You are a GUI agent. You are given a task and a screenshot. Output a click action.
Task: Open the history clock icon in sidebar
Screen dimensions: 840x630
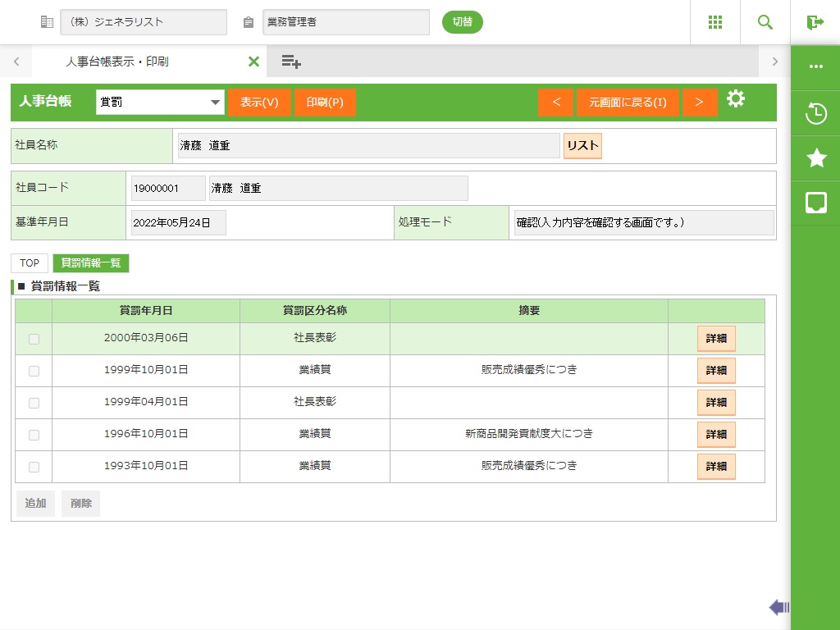815,114
